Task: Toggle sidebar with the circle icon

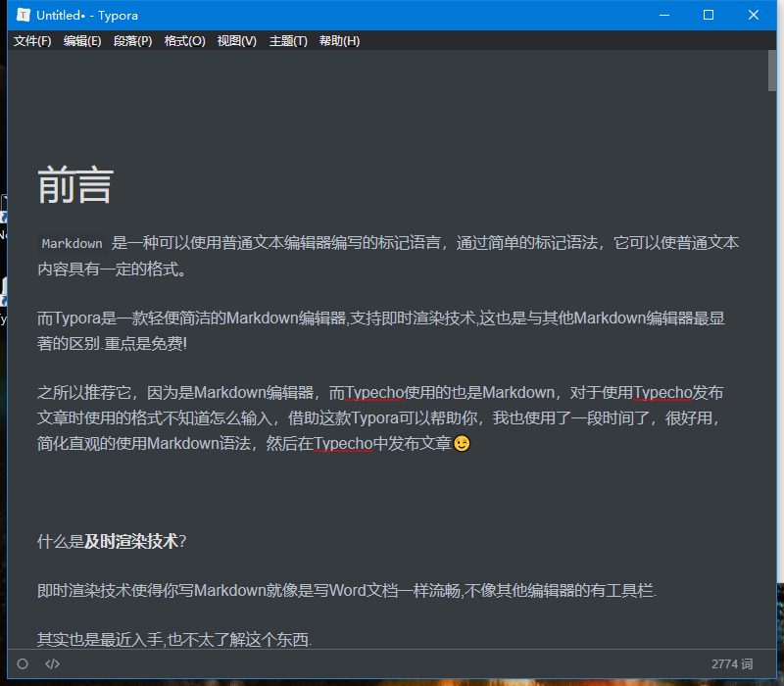Action: [x=23, y=664]
